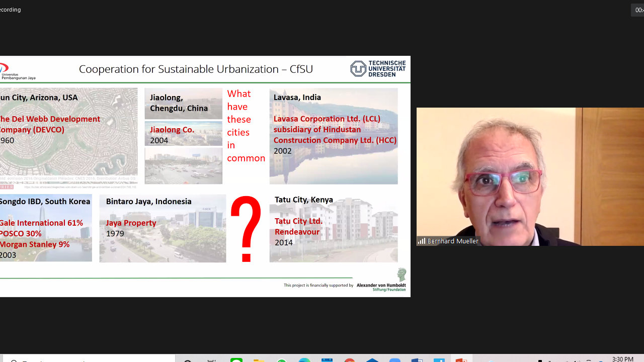Click the Jiaolong parking lot photo

pyautogui.click(x=184, y=165)
